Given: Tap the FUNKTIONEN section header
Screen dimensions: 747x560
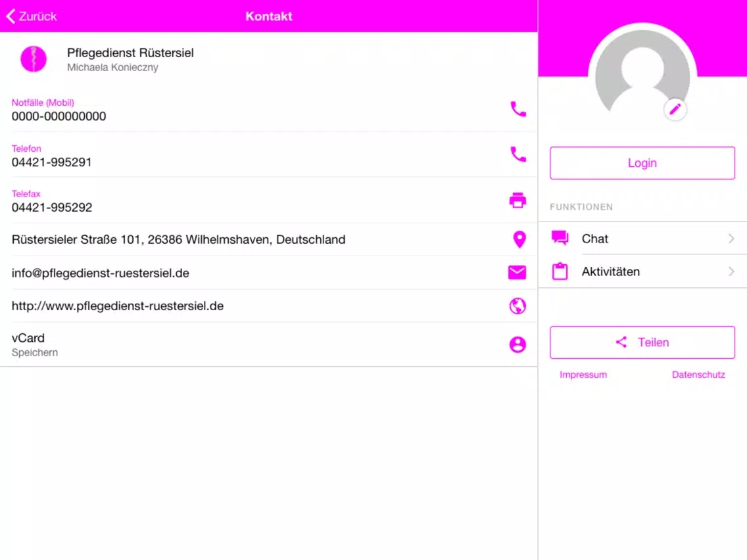Looking at the screenshot, I should [581, 207].
